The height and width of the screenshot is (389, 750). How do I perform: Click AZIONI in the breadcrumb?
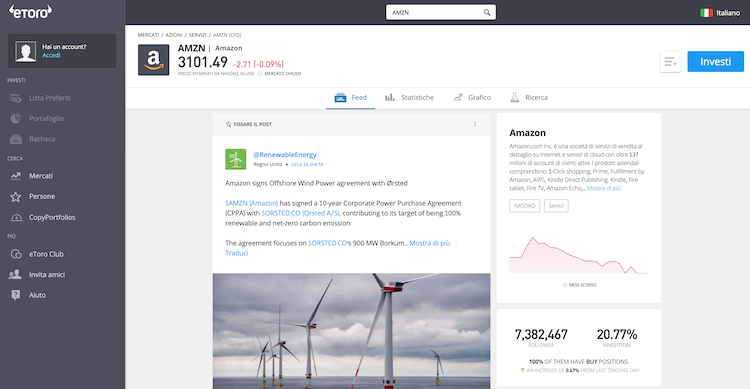(x=174, y=35)
